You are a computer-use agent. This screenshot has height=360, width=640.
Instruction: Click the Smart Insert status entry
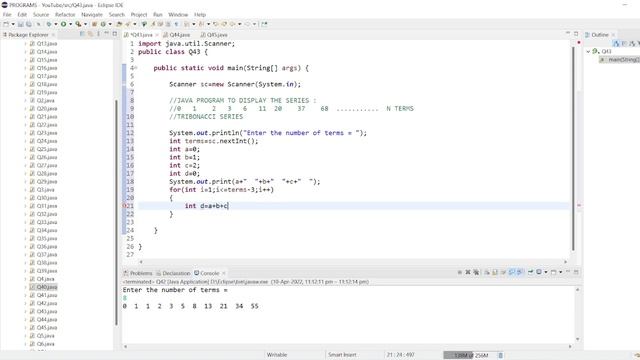342,355
